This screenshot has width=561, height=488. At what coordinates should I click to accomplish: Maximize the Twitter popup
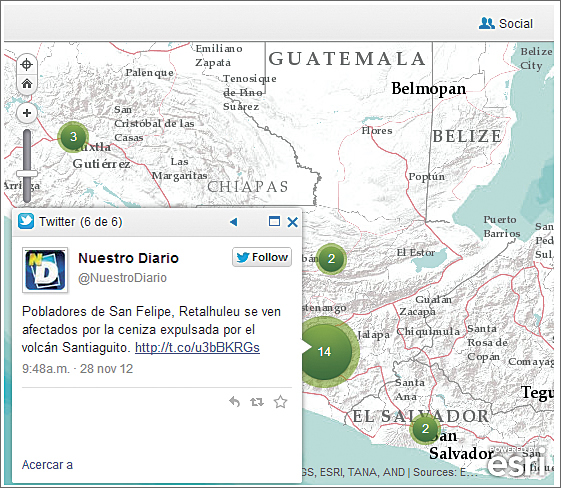point(274,221)
